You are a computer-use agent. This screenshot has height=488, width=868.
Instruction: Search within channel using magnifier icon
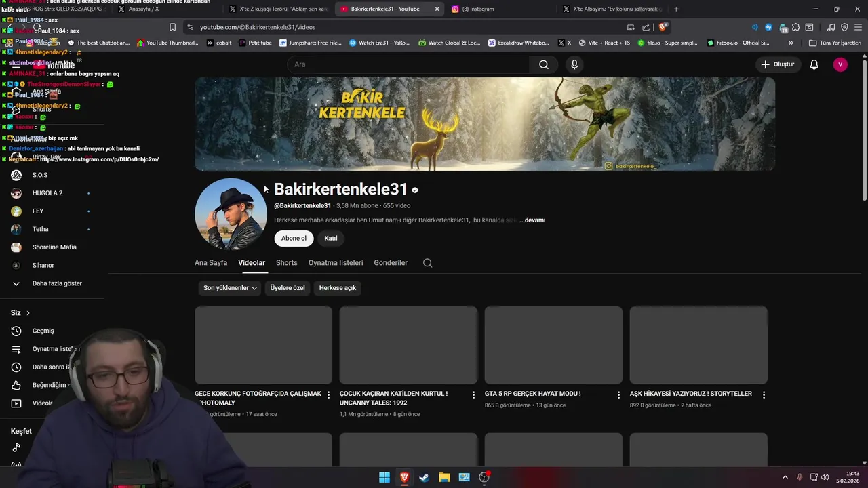[x=427, y=263]
